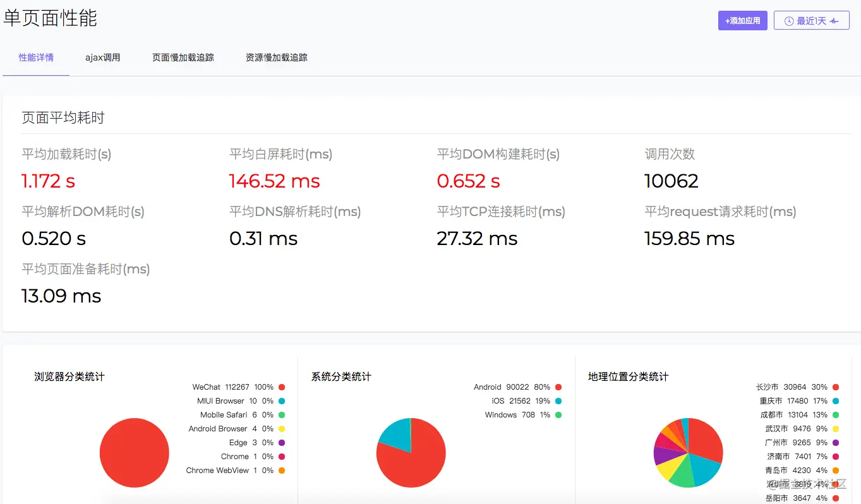Click the clock icon in 最近1天 button
Image resolution: width=861 pixels, height=504 pixels.
click(x=788, y=21)
